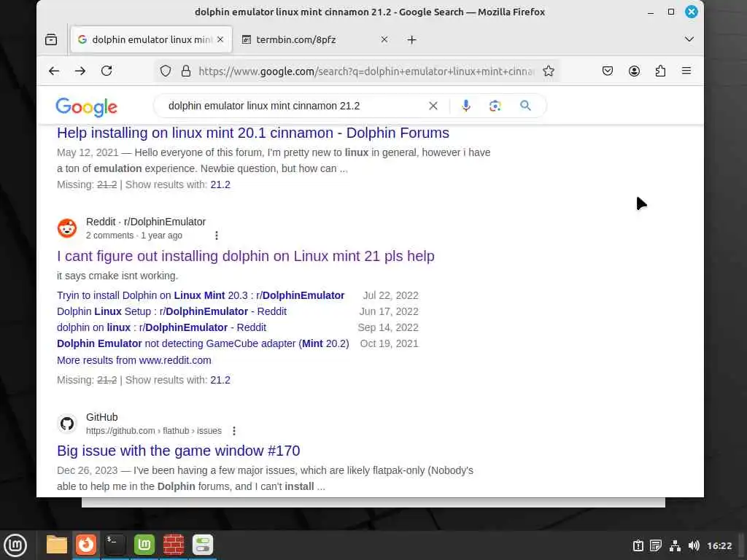747x560 pixels.
Task: Open the notes tray icon
Action: pyautogui.click(x=656, y=545)
